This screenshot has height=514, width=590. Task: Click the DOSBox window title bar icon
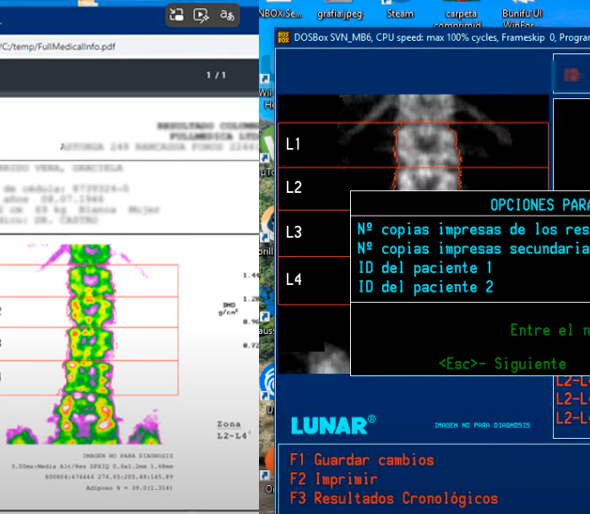click(283, 37)
